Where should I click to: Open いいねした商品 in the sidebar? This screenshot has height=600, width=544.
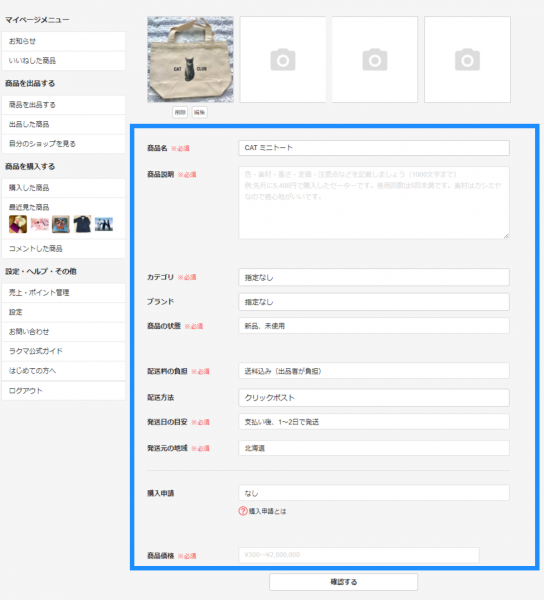click(x=64, y=61)
